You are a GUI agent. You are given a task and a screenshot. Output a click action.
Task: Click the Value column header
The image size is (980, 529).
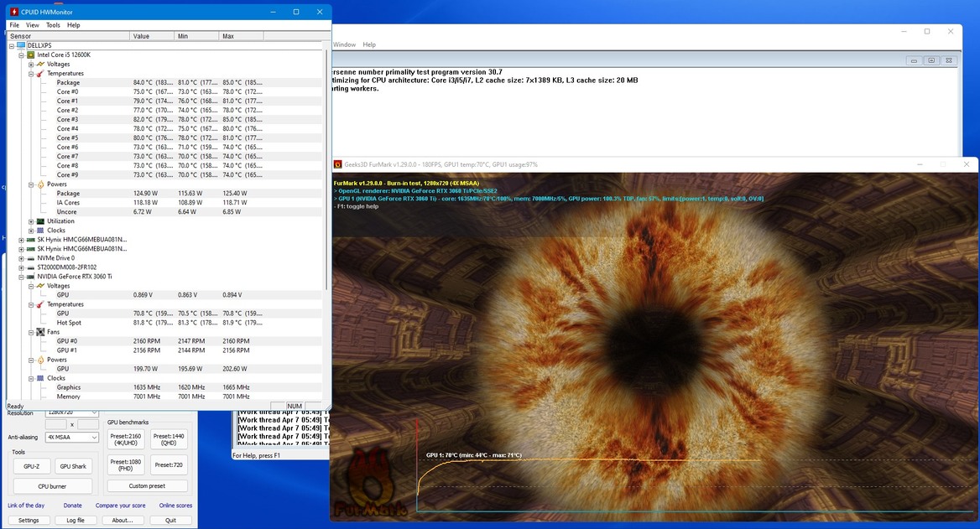153,36
